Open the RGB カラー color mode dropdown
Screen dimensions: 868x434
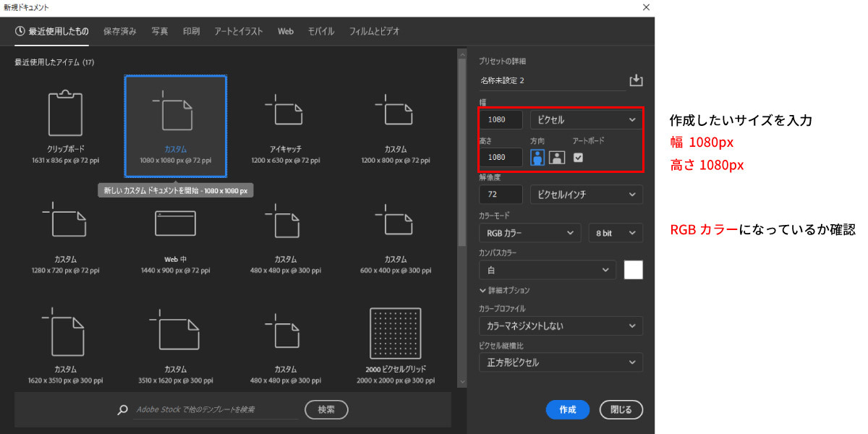[529, 233]
